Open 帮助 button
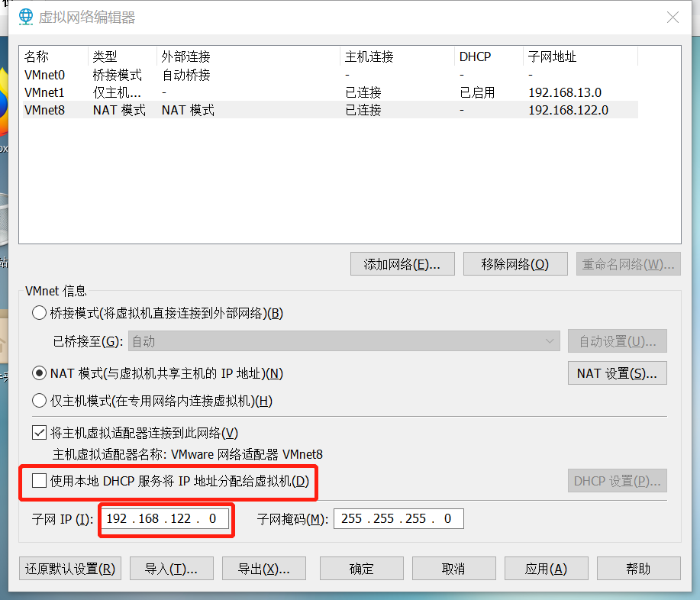 [639, 568]
